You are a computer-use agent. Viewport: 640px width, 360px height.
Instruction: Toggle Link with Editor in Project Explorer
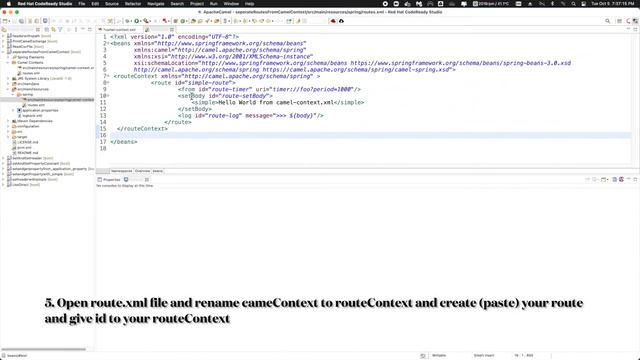(53, 29)
